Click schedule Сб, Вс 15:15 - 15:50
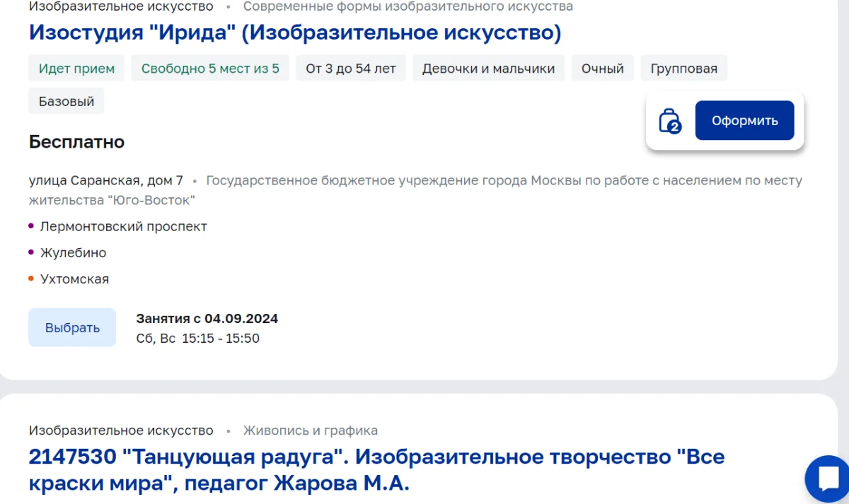 pos(198,339)
